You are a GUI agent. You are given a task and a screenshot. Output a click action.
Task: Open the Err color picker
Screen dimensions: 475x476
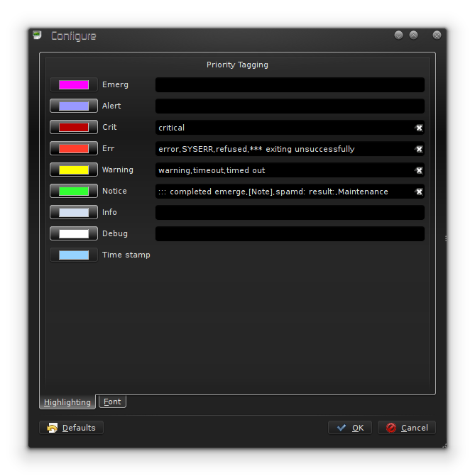[74, 148]
